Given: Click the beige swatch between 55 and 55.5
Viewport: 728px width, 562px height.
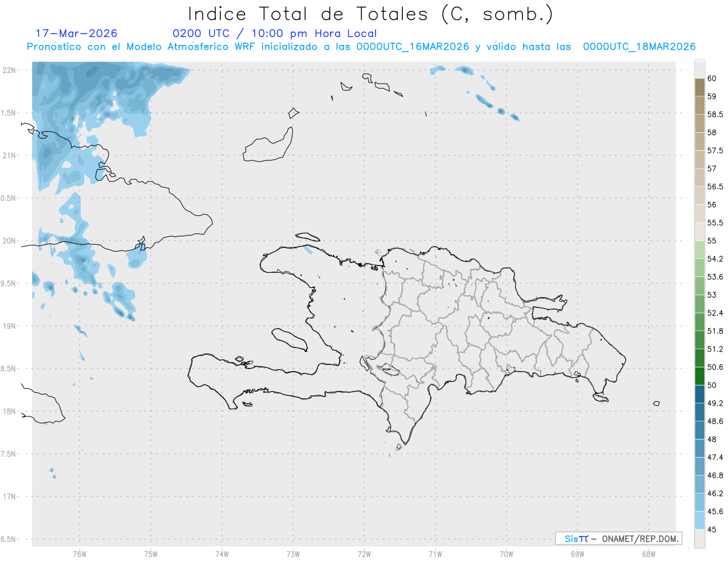Looking at the screenshot, I should [699, 232].
